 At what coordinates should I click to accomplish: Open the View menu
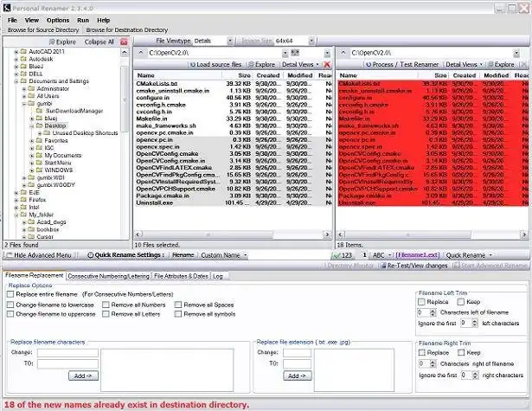click(x=32, y=21)
